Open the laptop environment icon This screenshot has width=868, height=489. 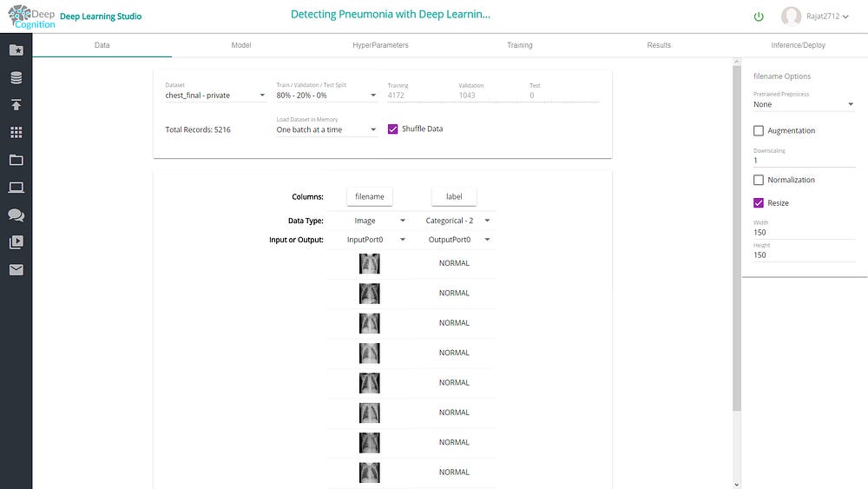click(x=16, y=188)
